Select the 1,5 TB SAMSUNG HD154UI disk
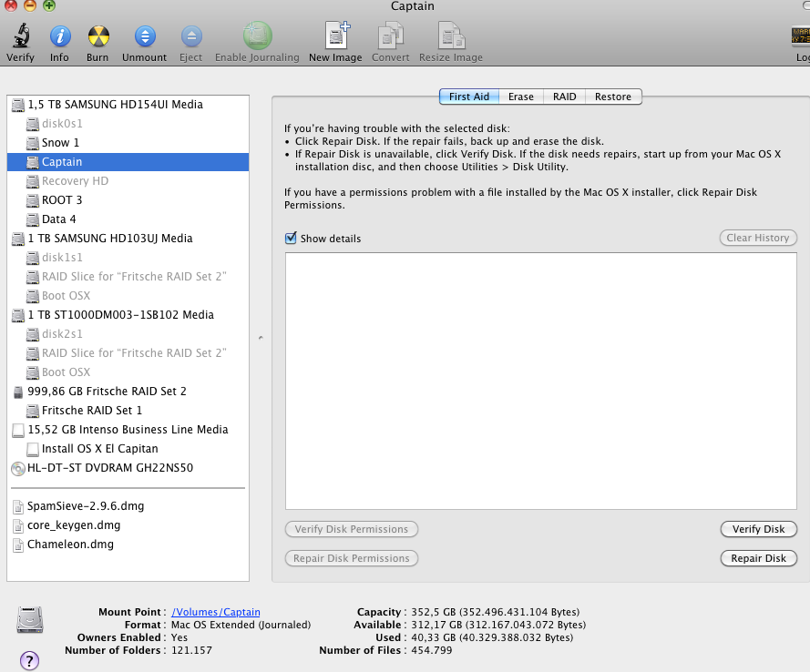Screen dimensions: 810x672 pos(115,105)
